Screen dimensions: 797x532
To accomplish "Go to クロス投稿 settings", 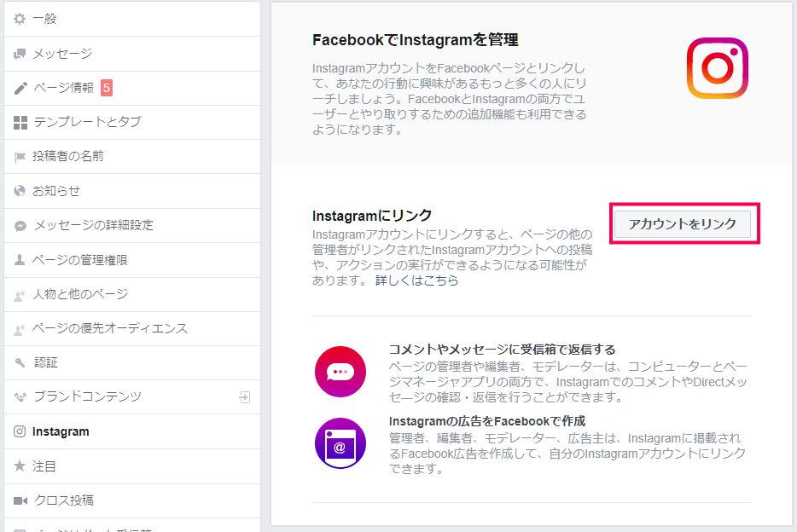I will point(64,500).
